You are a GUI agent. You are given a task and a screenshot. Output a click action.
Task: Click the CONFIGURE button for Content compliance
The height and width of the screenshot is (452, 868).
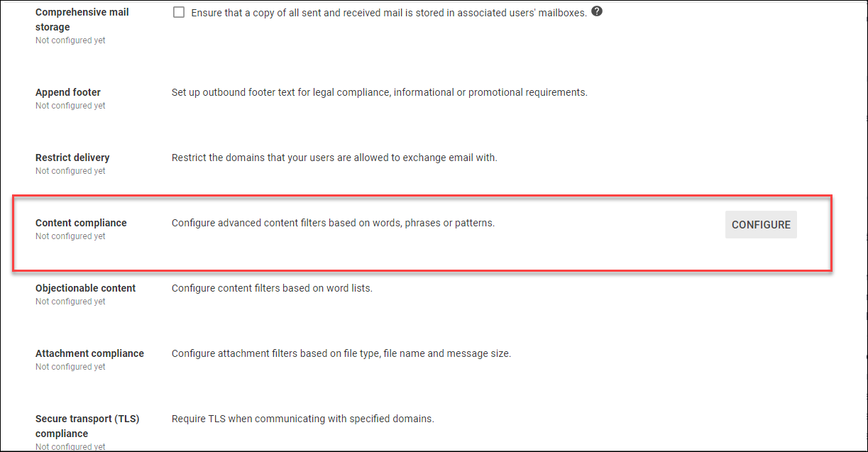point(761,225)
